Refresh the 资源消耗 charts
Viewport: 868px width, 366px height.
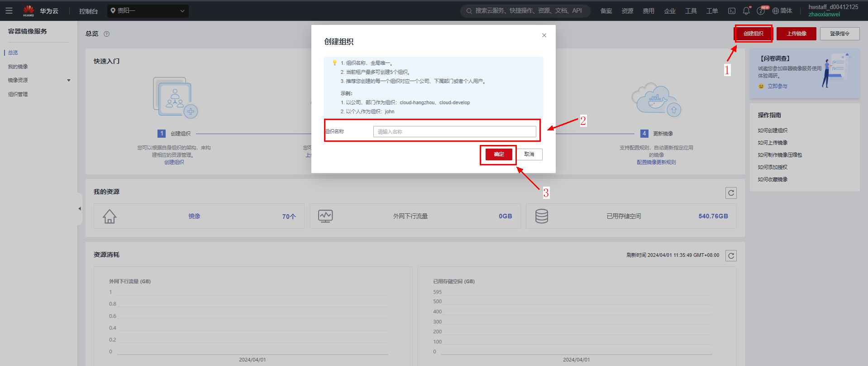731,255
